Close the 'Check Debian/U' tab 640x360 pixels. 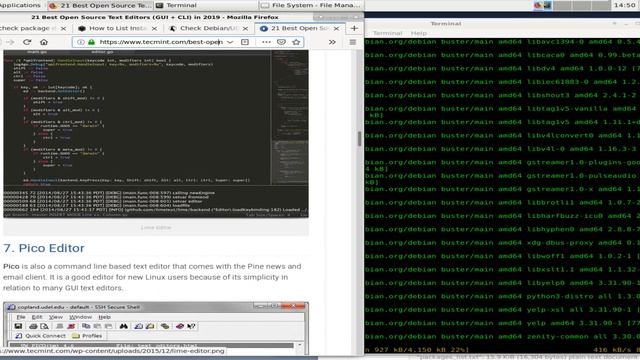[245, 29]
